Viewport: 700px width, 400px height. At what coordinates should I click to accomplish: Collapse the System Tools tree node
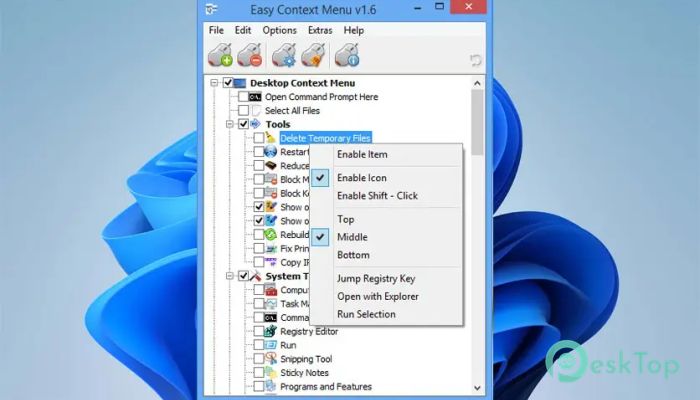(x=229, y=276)
